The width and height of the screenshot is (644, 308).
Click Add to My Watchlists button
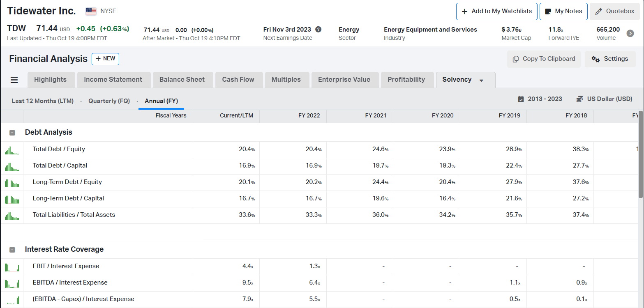[496, 11]
